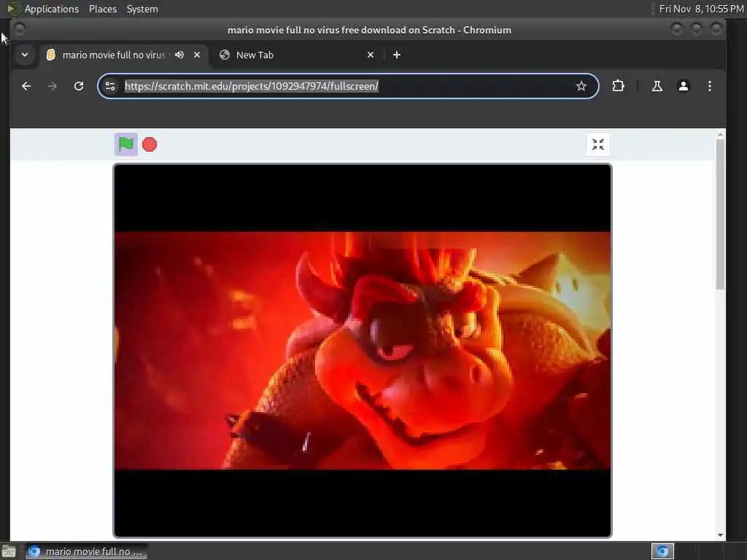Exit fullscreen mode using the shrink icon

(598, 144)
